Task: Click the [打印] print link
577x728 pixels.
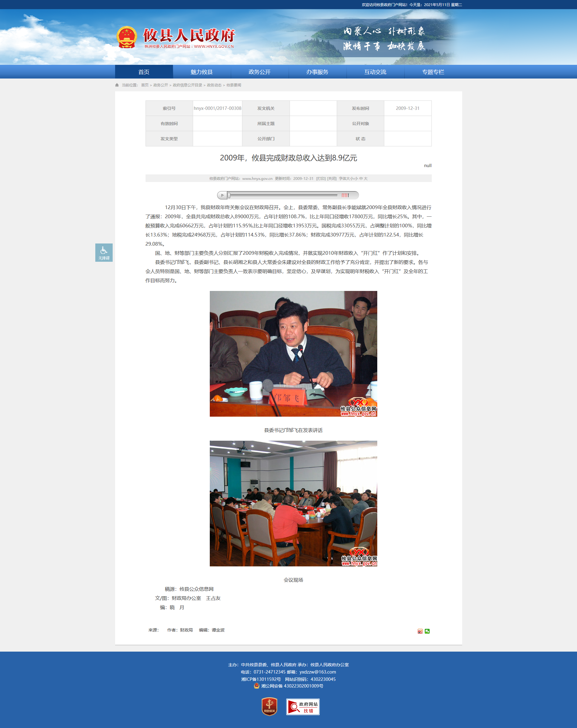Action: coord(321,179)
